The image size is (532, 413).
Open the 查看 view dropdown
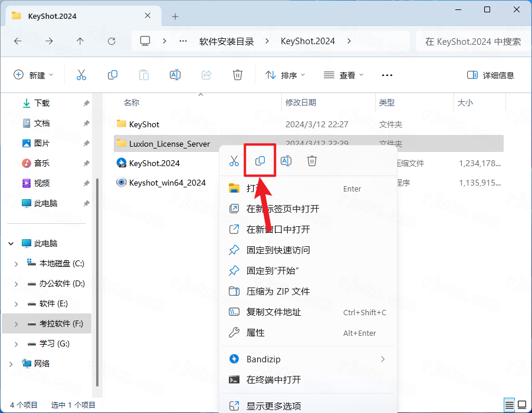(343, 75)
